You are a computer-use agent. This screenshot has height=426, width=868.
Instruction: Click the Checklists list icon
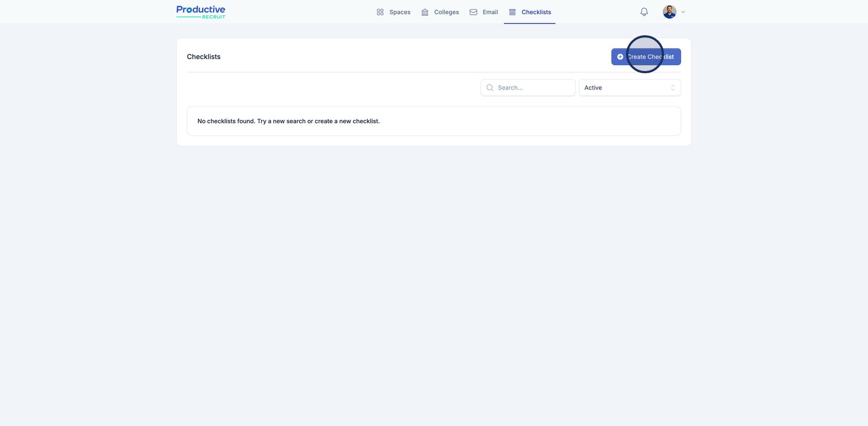(x=512, y=12)
